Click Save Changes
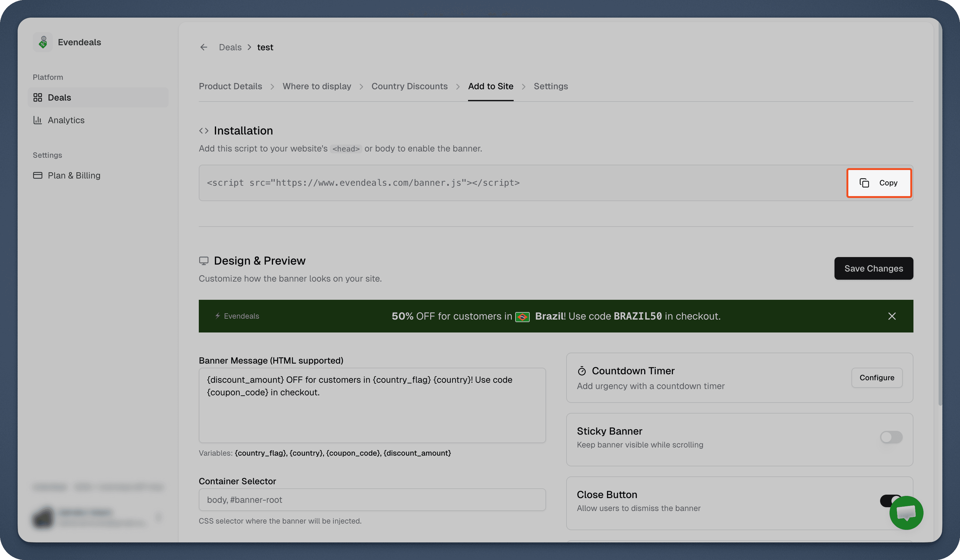Image resolution: width=960 pixels, height=560 pixels. [x=873, y=268]
